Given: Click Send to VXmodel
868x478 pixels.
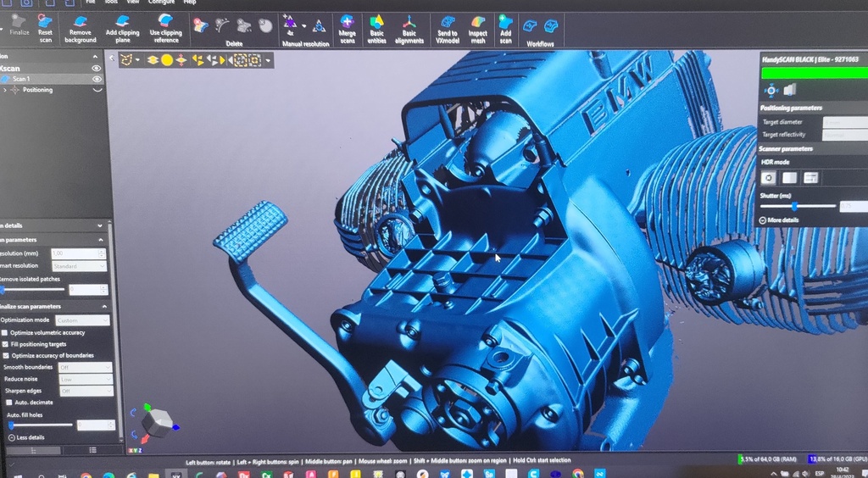Looking at the screenshot, I should tap(447, 30).
